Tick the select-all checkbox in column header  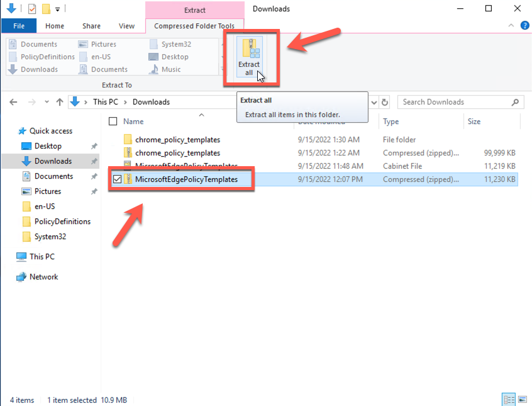[113, 121]
